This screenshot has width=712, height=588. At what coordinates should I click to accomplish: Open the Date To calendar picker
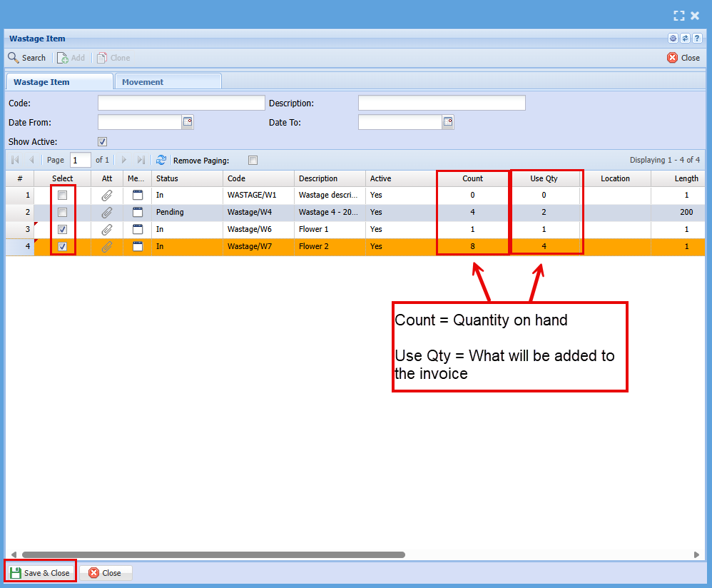(448, 122)
